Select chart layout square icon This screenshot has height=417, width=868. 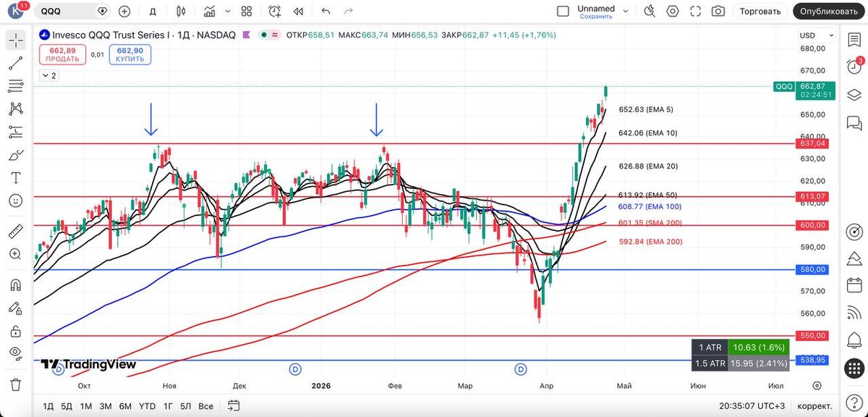point(563,11)
